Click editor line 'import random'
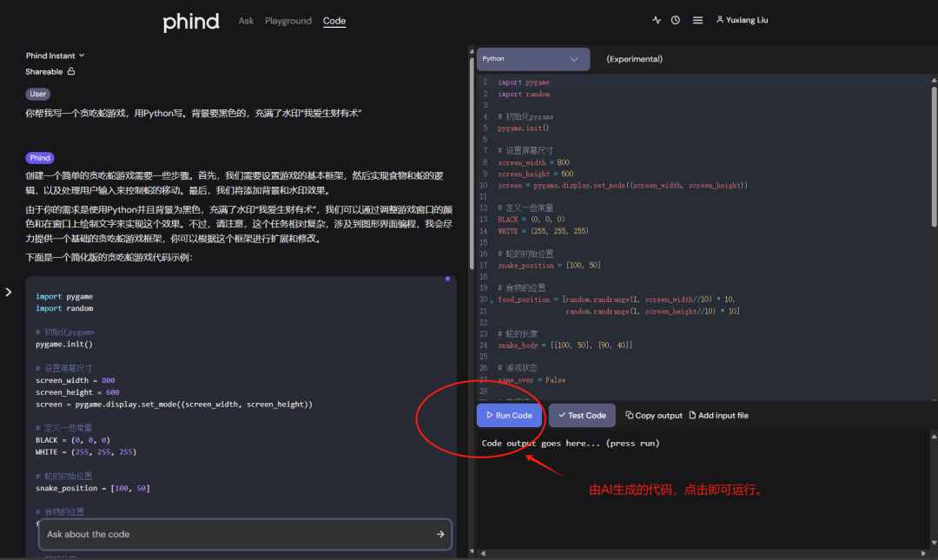The image size is (938, 560). [524, 94]
